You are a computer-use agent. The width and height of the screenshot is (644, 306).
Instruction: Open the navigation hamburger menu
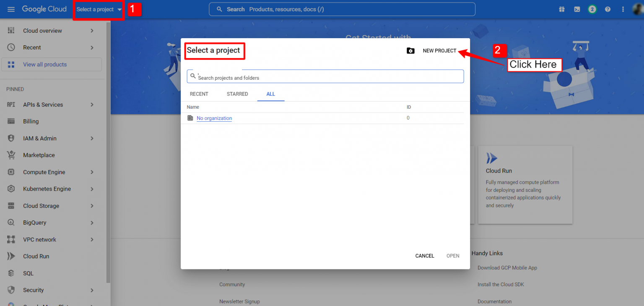click(11, 9)
